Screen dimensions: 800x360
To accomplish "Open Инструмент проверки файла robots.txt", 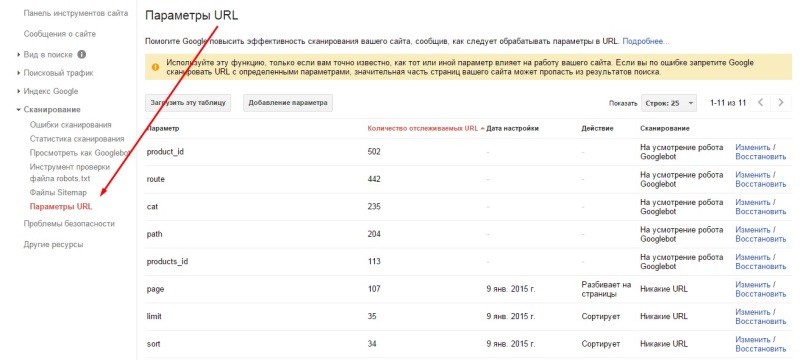I will (70, 172).
